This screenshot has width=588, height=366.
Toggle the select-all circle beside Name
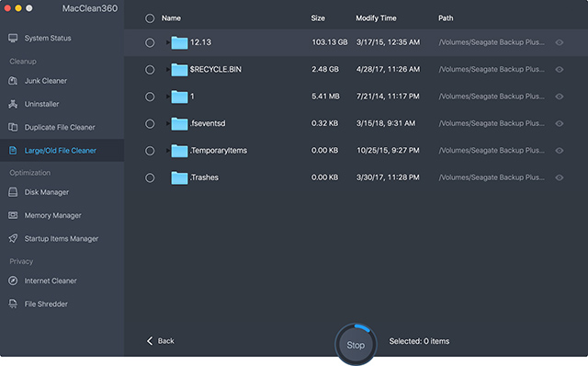[150, 18]
